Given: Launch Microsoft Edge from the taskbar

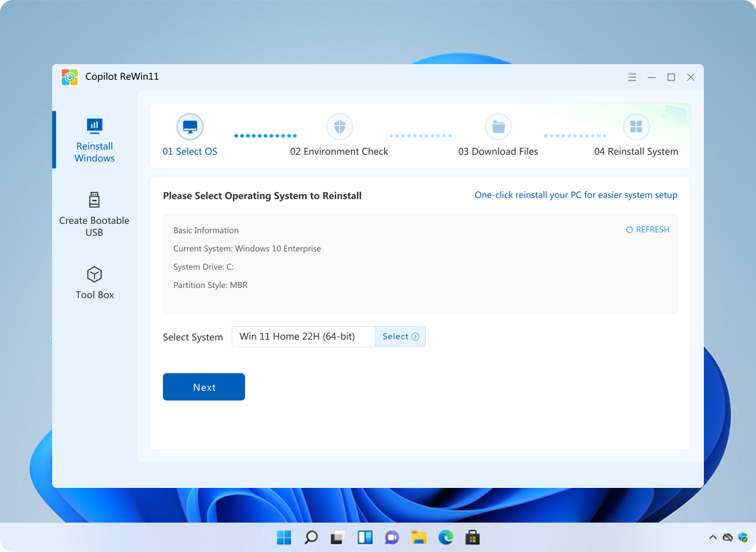Looking at the screenshot, I should pyautogui.click(x=446, y=538).
